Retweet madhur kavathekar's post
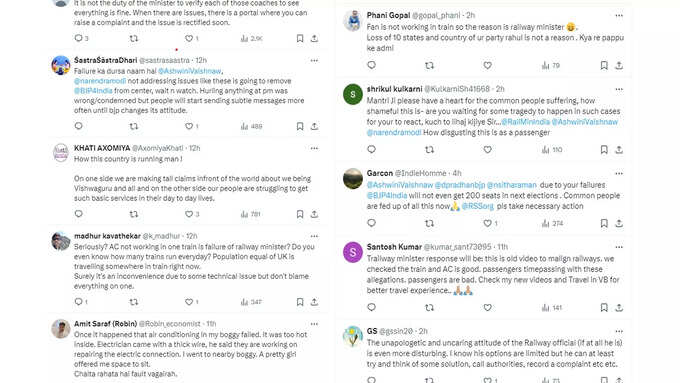 (x=134, y=301)
